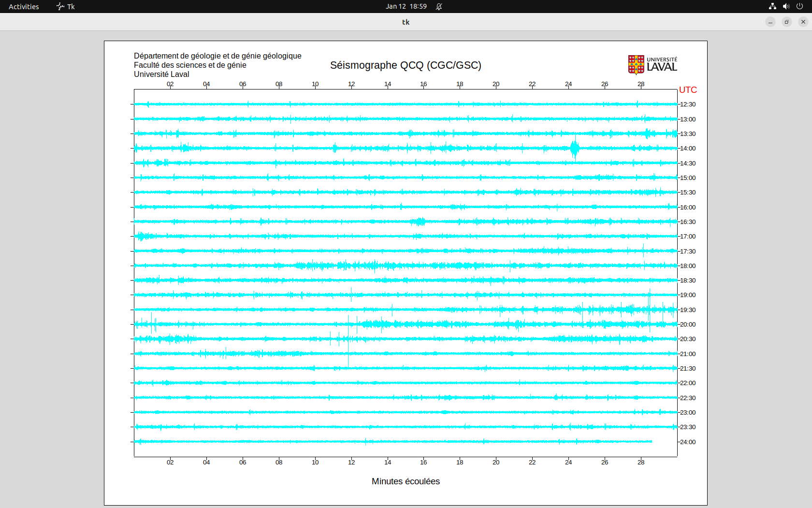Click the 12:30 time label

688,105
